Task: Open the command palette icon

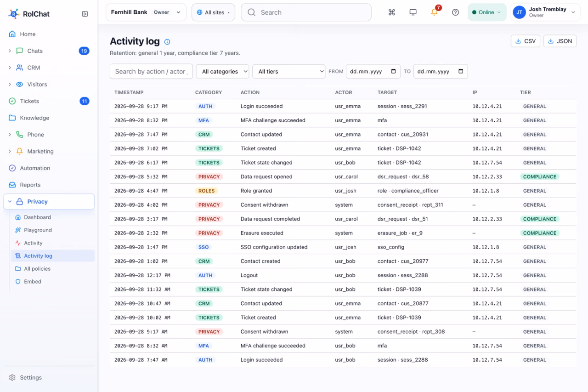Action: coord(392,12)
